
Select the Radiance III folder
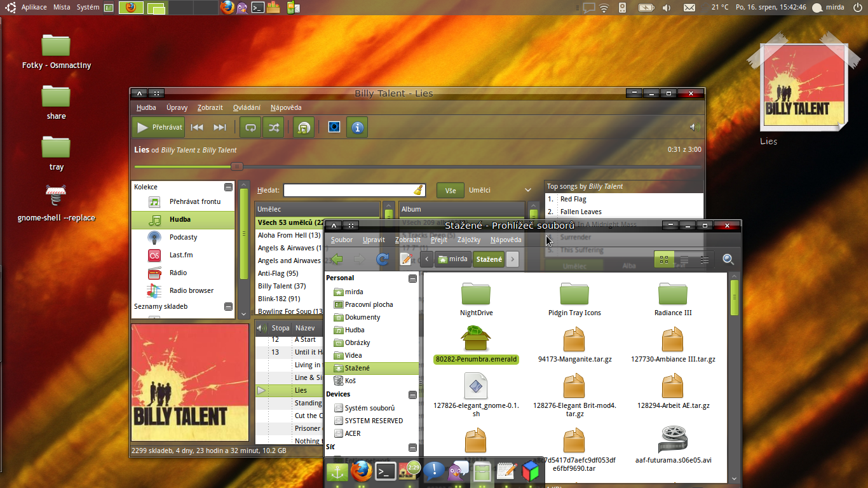point(673,299)
